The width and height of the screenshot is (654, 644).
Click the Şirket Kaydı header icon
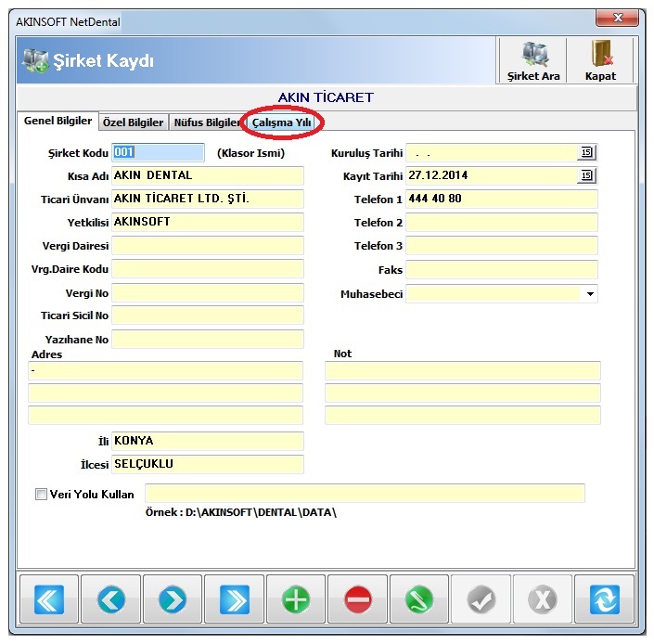[35, 60]
